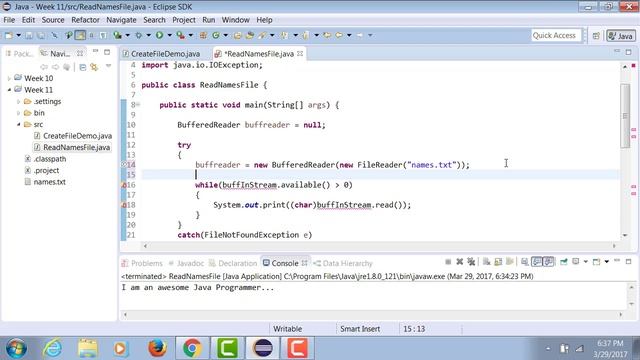Open the Refactor menu
This screenshot has width=640, height=360.
[x=85, y=20]
